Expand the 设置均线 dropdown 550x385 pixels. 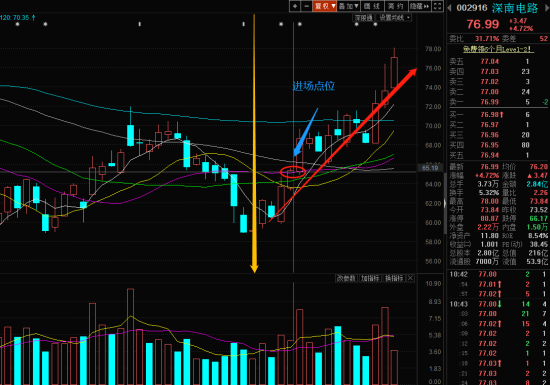394,18
